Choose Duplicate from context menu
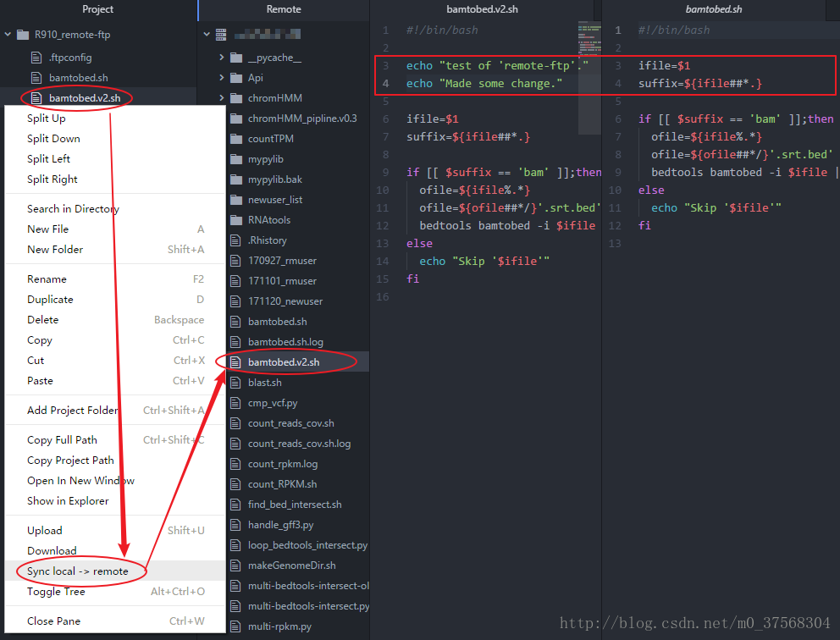840x640 pixels. [x=115, y=300]
